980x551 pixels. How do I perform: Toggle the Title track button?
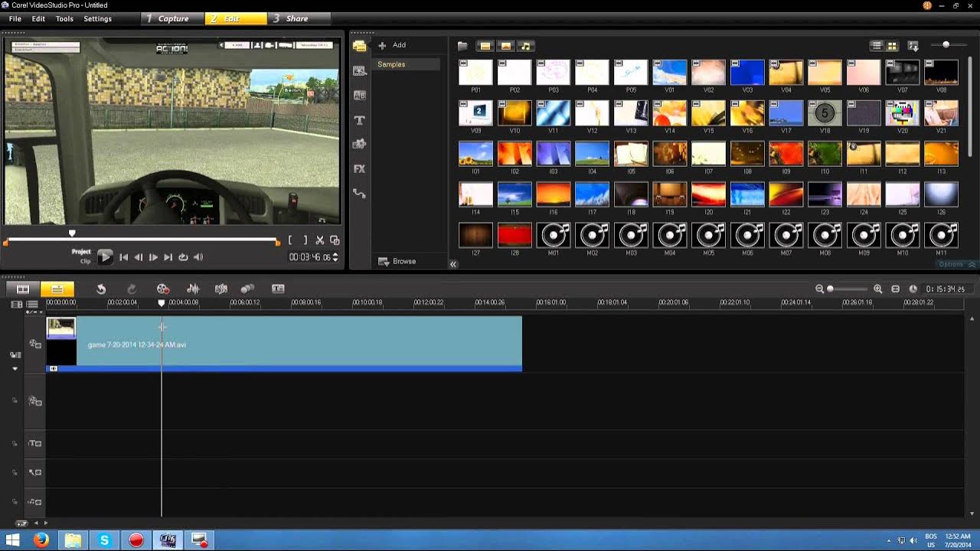tap(35, 443)
